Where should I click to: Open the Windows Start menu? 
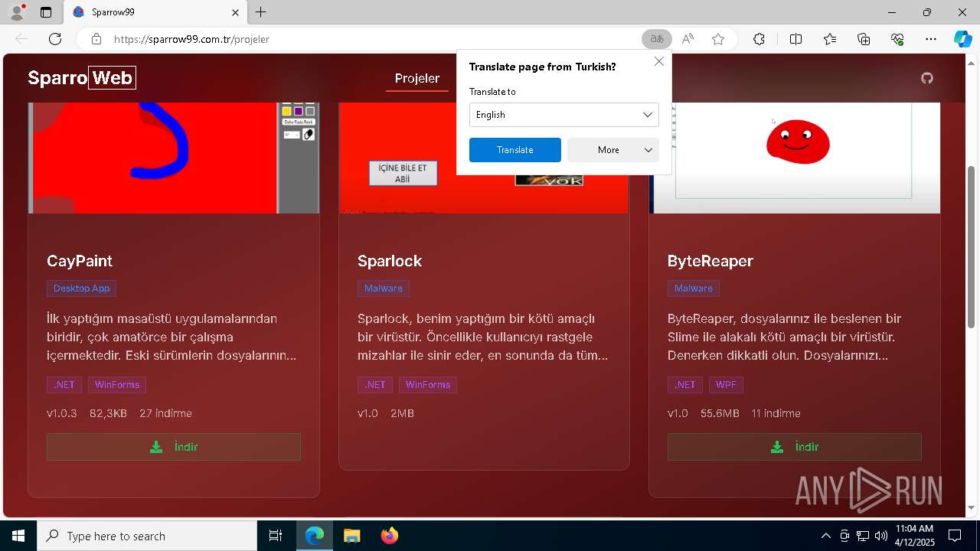click(x=18, y=536)
